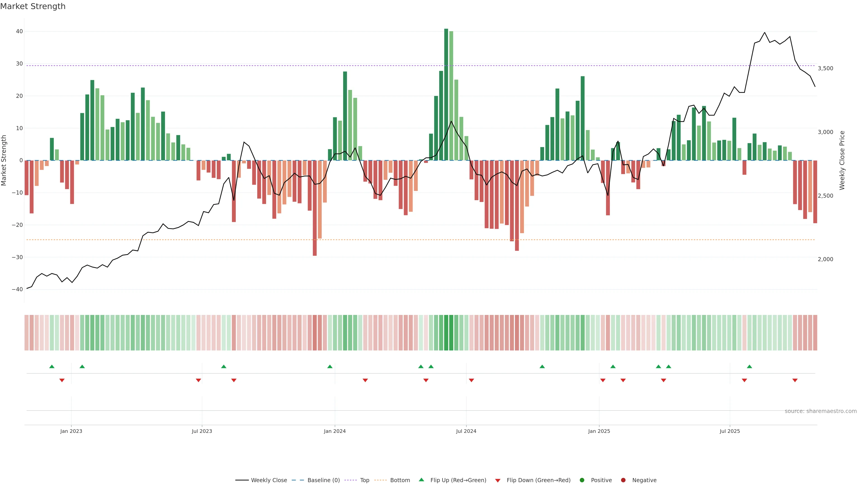Click the source: sharemaestro.com text

click(821, 411)
